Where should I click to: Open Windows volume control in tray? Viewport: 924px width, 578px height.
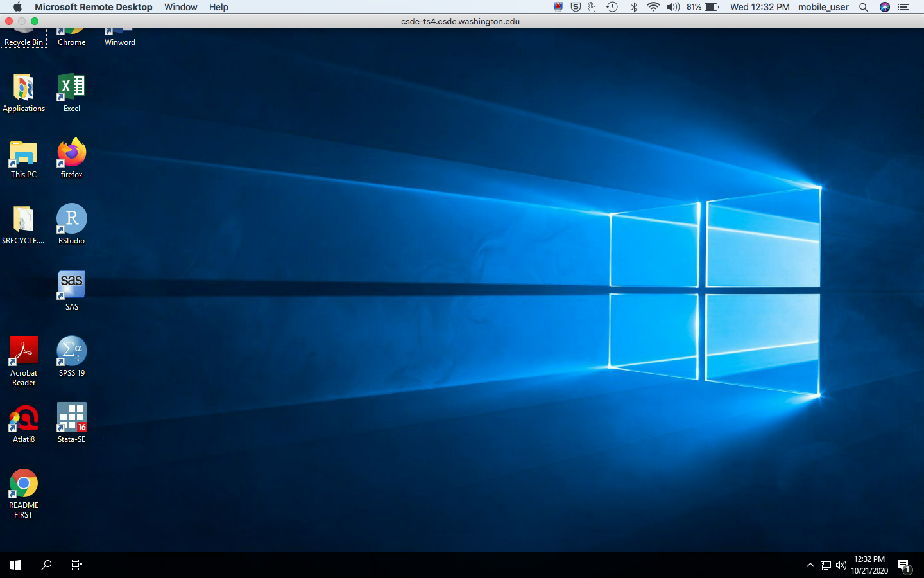coord(841,565)
